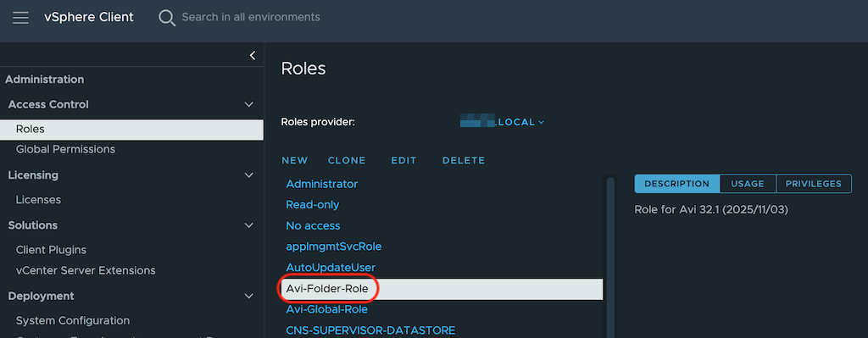Collapse the Deployment section

pyautogui.click(x=249, y=296)
